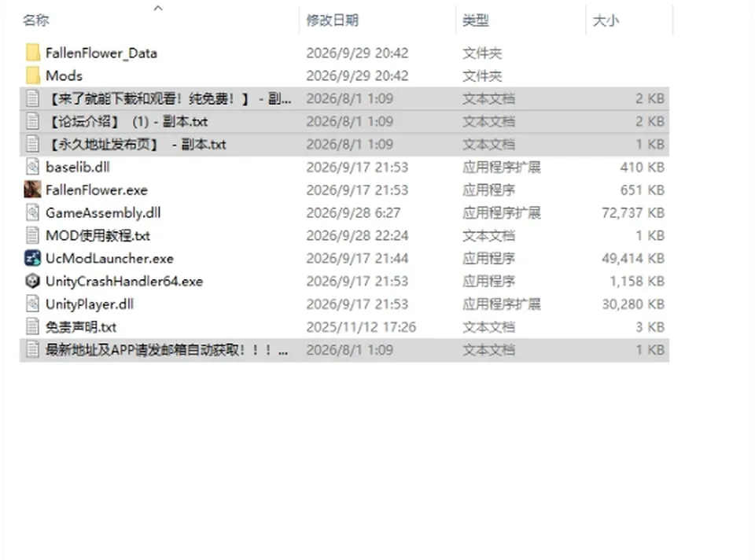The width and height of the screenshot is (755, 560).
Task: Select the UnityPlayer.dll file name
Action: pyautogui.click(x=90, y=304)
